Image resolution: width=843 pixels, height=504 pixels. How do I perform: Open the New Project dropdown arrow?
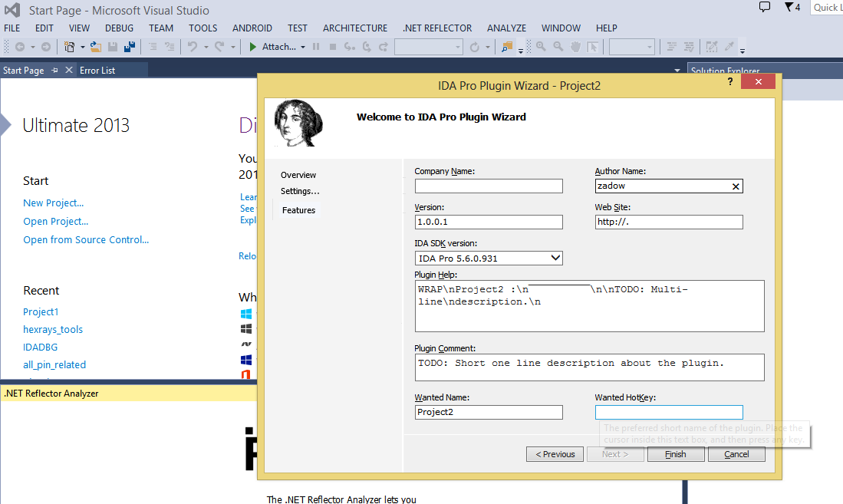coord(82,48)
